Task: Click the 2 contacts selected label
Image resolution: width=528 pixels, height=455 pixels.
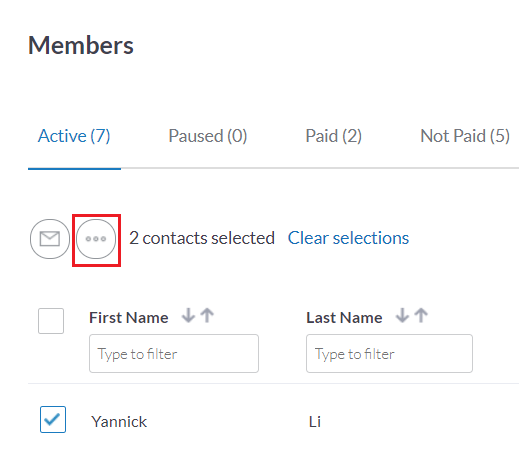Action: coord(202,238)
